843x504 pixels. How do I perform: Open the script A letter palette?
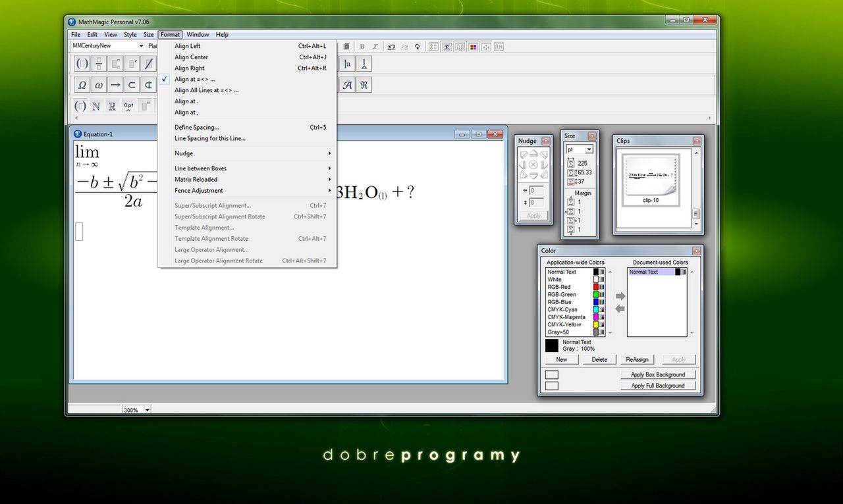click(x=347, y=85)
